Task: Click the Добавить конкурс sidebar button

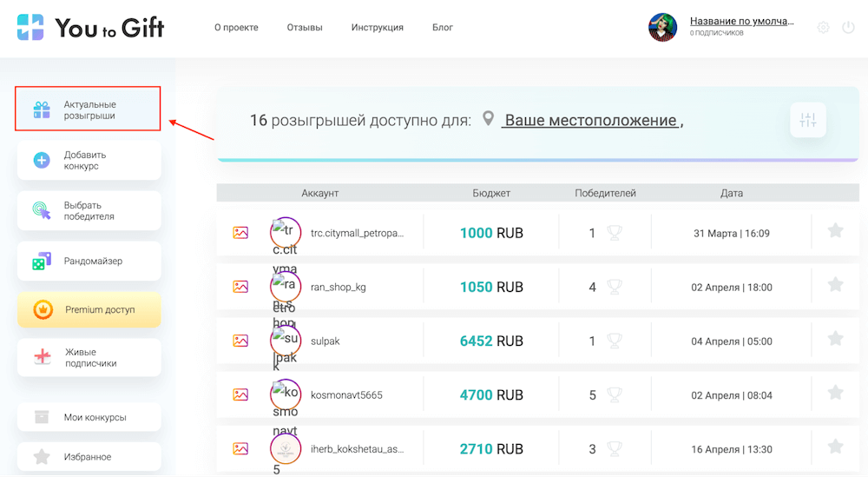Action: 89,161
